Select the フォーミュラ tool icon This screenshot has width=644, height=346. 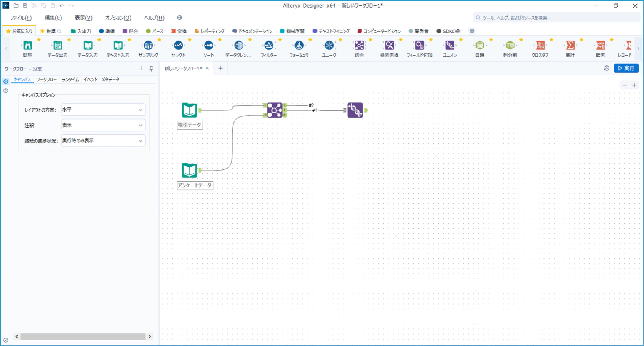pyautogui.click(x=299, y=46)
